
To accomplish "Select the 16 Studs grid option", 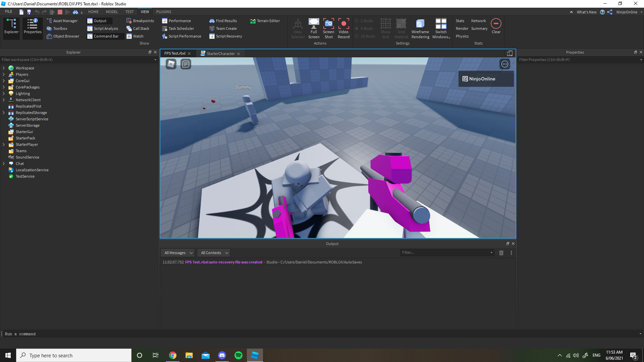I will [365, 36].
